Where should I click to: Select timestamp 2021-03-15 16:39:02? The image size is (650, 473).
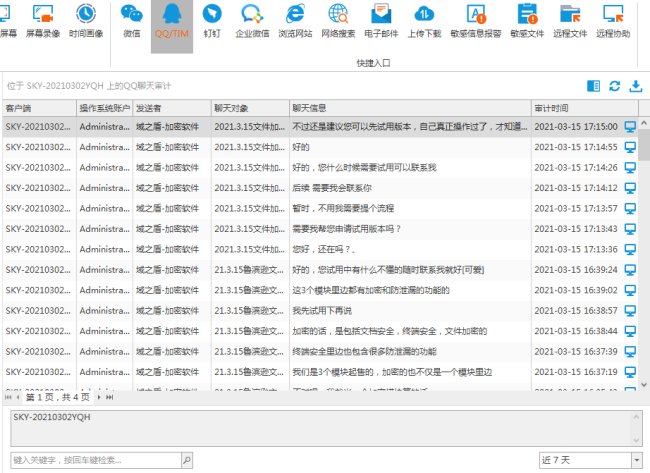point(576,290)
